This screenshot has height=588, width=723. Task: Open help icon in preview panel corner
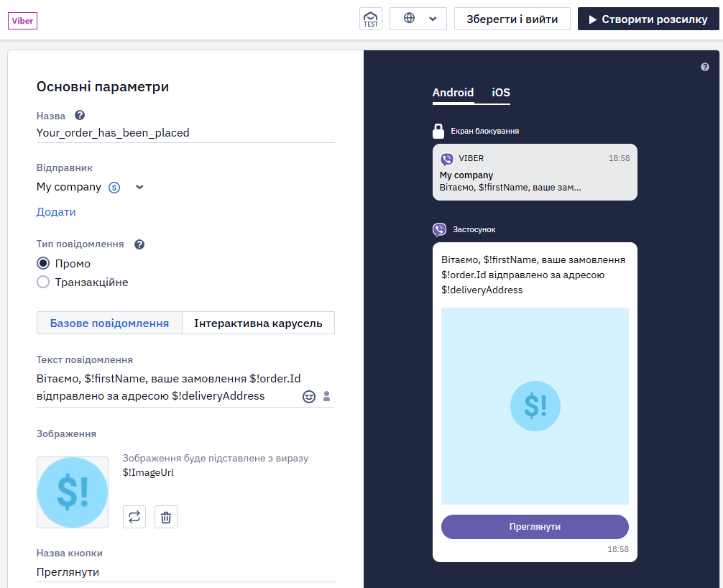tap(704, 67)
